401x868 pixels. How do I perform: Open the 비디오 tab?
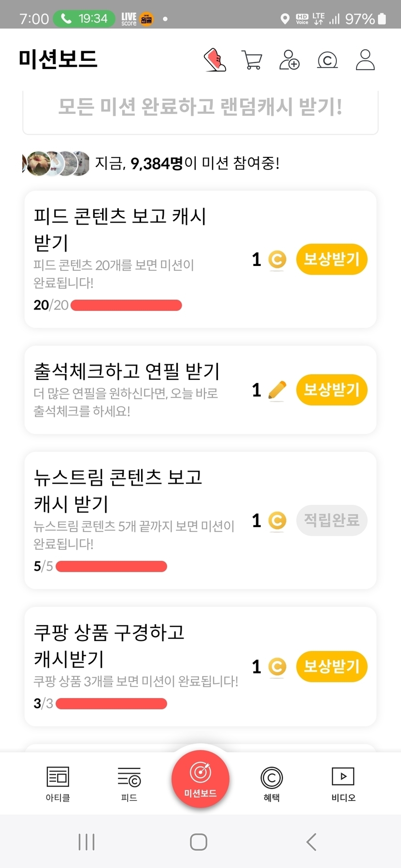tap(343, 783)
